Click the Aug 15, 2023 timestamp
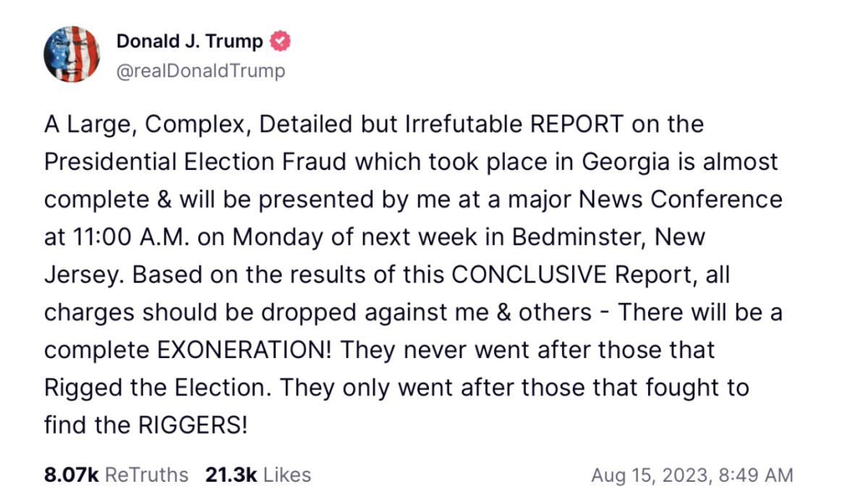The width and height of the screenshot is (868, 502). pos(692,475)
